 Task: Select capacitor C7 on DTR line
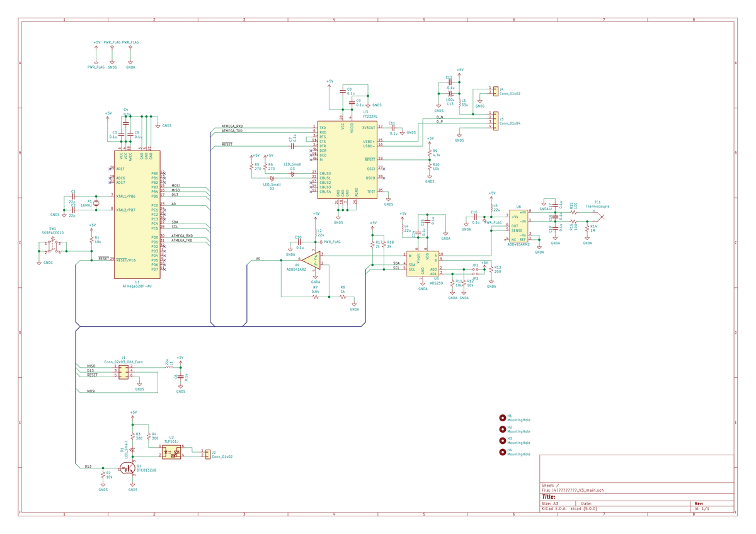click(x=293, y=145)
